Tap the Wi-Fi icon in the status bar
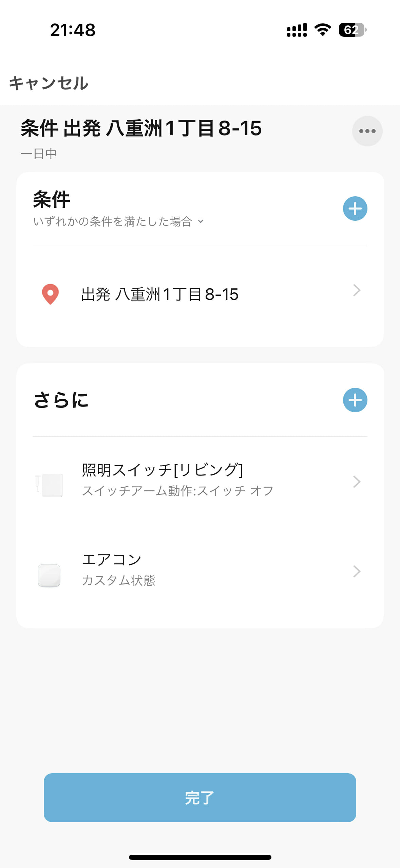Viewport: 400px width, 868px height. [323, 30]
